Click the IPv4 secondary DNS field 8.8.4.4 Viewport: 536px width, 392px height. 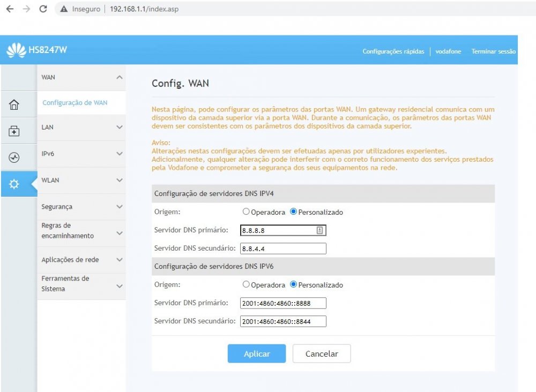point(283,248)
